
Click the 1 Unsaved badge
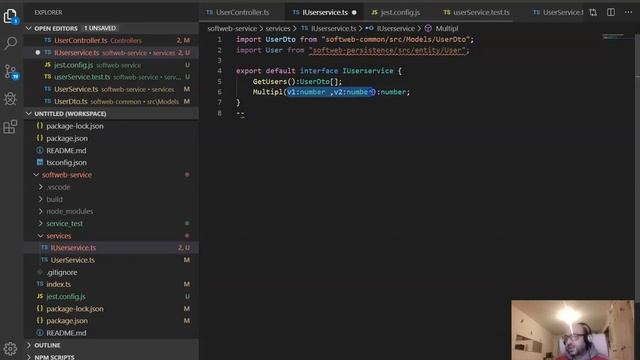[x=100, y=28]
